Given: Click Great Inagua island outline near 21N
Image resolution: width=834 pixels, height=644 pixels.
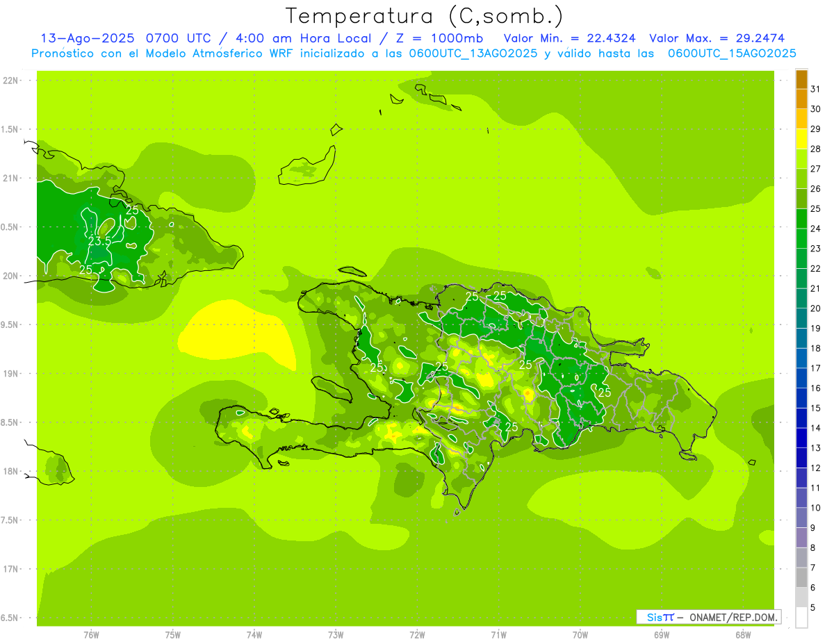Looking at the screenshot, I should click(x=306, y=167).
